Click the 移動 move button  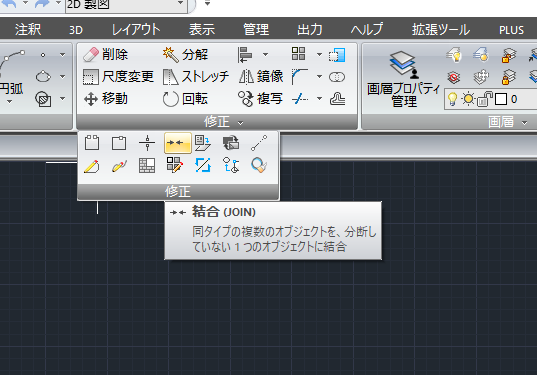click(106, 99)
